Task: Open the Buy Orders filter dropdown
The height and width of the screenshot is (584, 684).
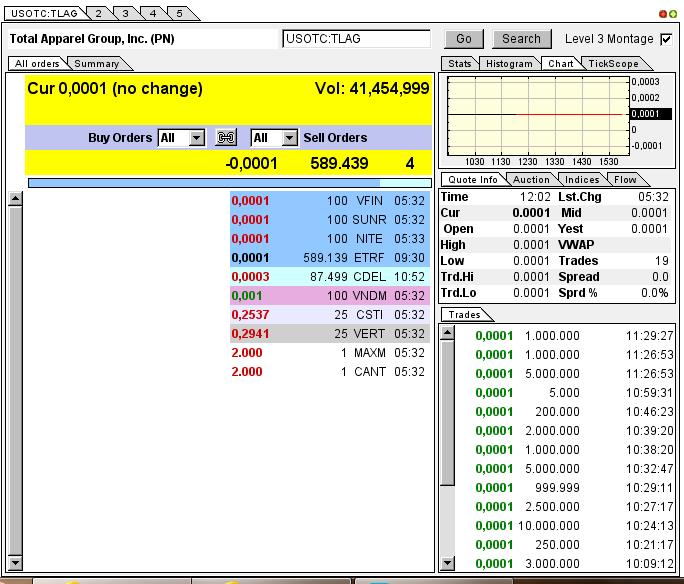Action: (x=196, y=138)
